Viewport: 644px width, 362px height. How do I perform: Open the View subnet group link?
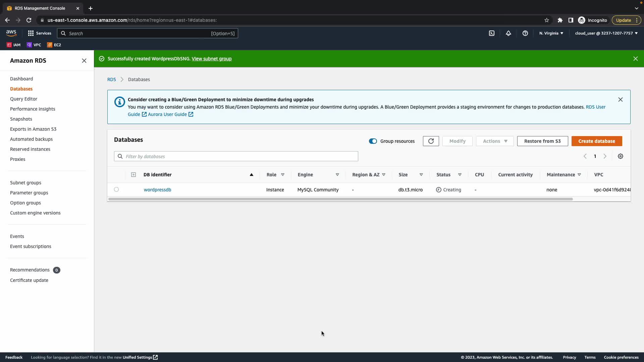[211, 59]
